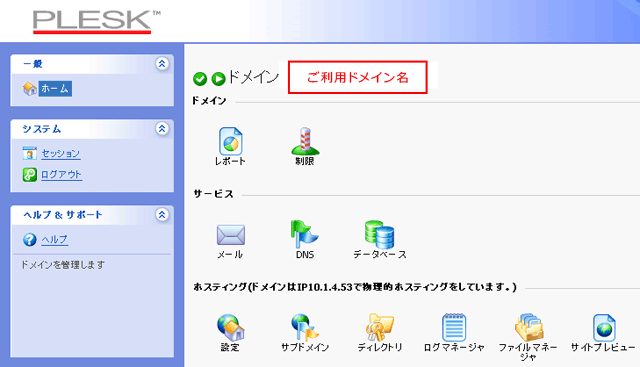Open the サブドメイン subdomain icon
The width and height of the screenshot is (640, 367).
305,327
